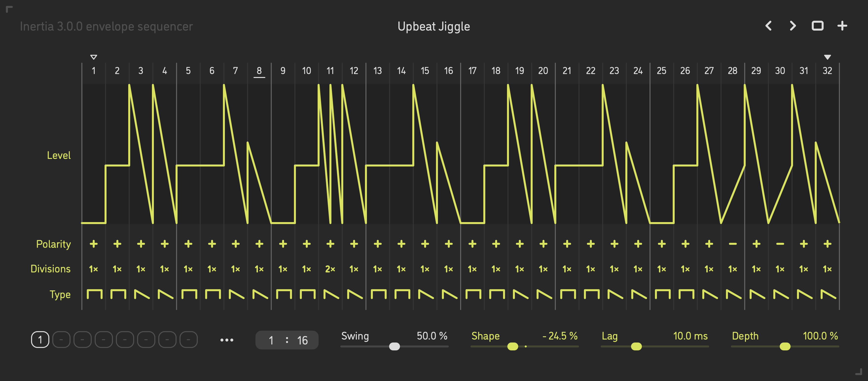
Task: Click the plus icon in top-right header
Action: 842,26
